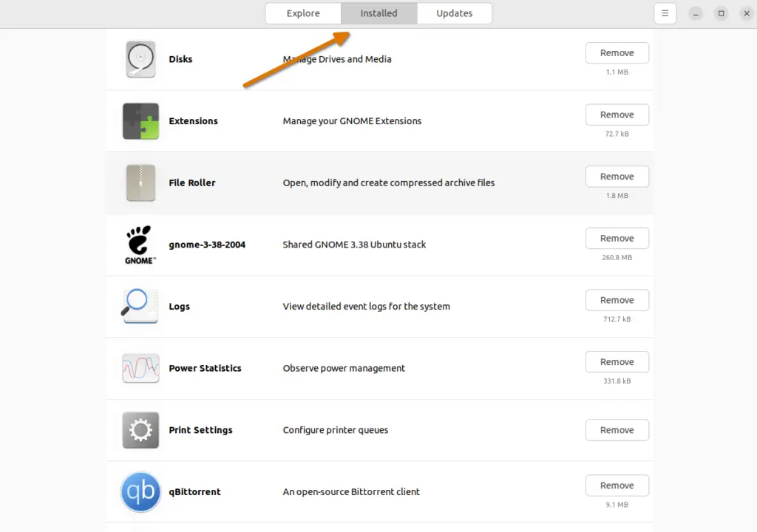Viewport: 757px width, 532px height.
Task: Switch to the Updates tab
Action: [454, 13]
